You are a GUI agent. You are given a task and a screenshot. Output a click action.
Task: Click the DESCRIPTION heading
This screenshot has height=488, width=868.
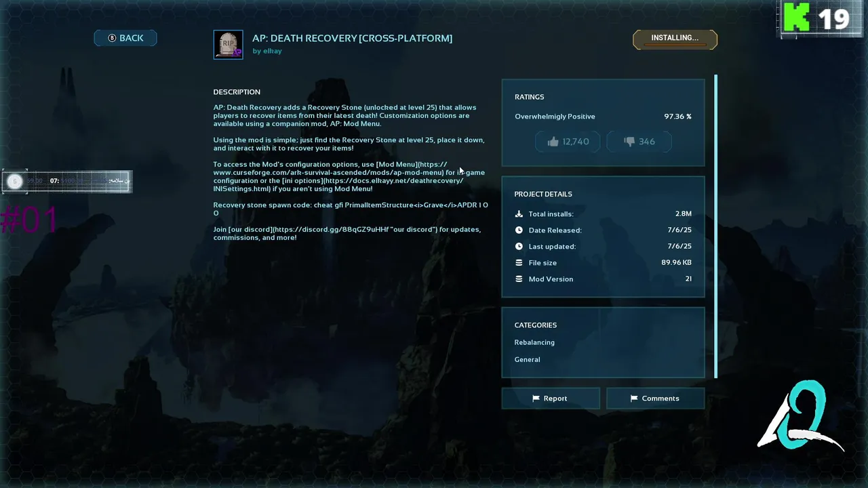(x=237, y=92)
